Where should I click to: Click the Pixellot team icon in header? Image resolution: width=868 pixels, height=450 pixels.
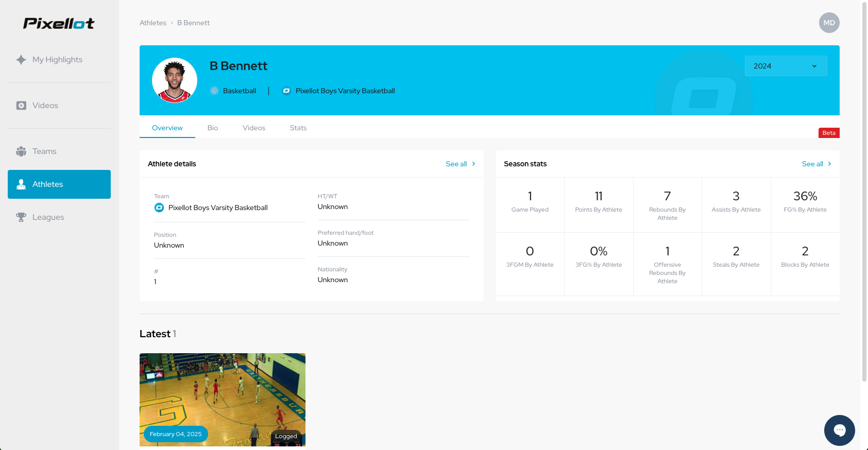pos(286,91)
